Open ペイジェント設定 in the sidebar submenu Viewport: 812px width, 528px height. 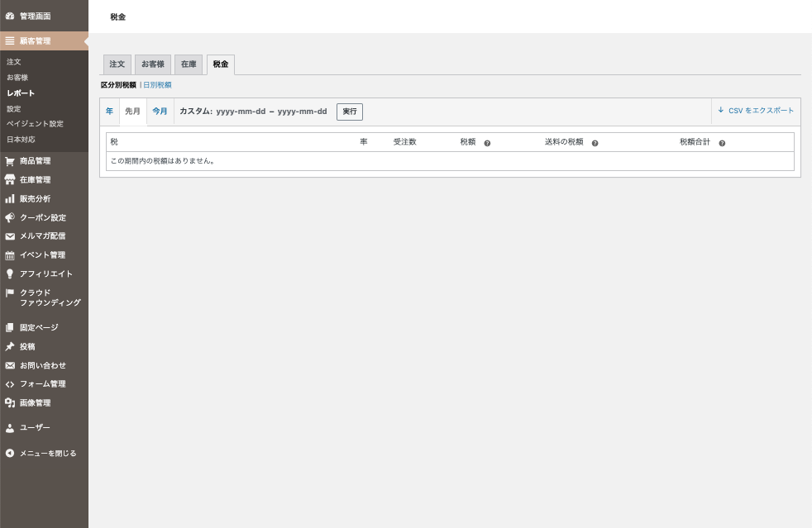pyautogui.click(x=35, y=124)
